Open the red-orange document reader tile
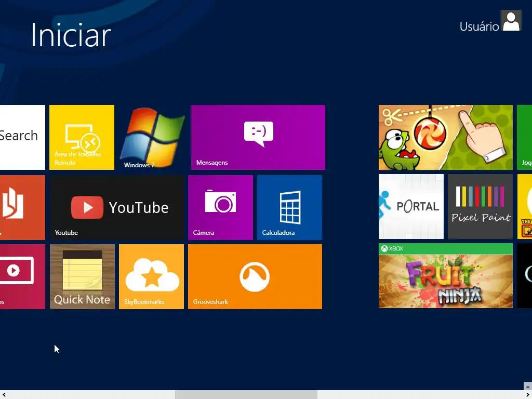 (22, 208)
